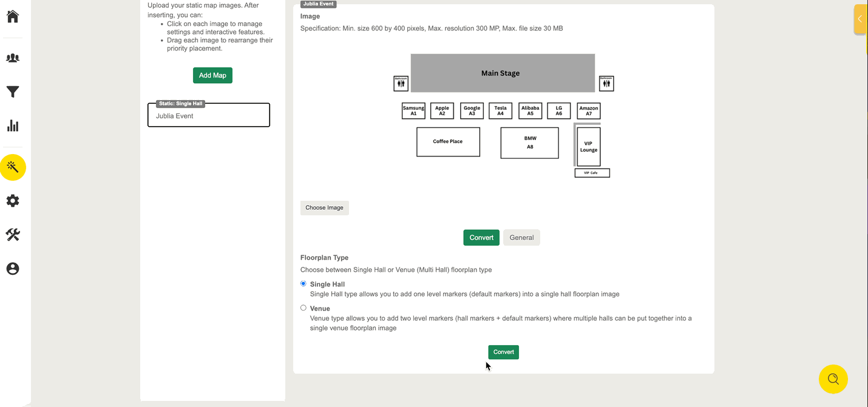Select the magic wand icon
Viewport: 868px width, 407px height.
pyautogui.click(x=13, y=167)
